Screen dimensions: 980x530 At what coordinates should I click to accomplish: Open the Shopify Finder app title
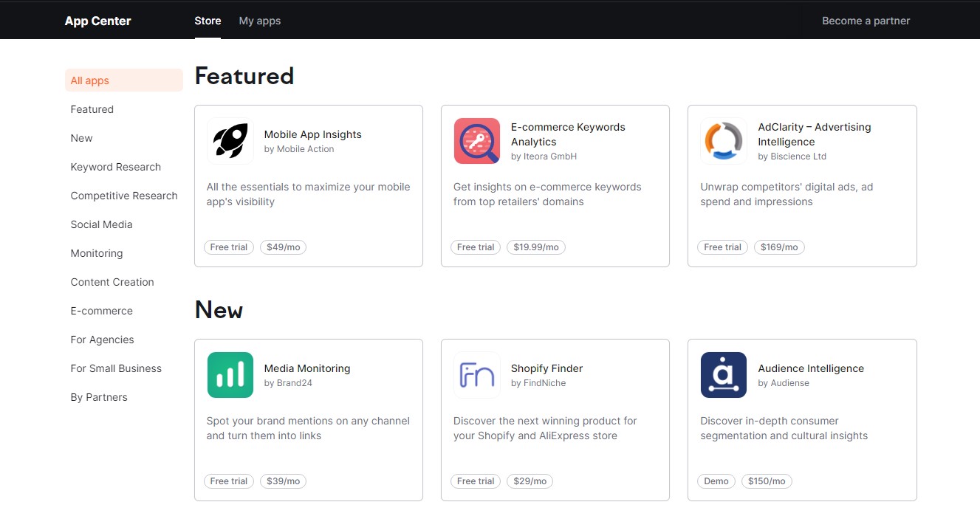pos(547,368)
